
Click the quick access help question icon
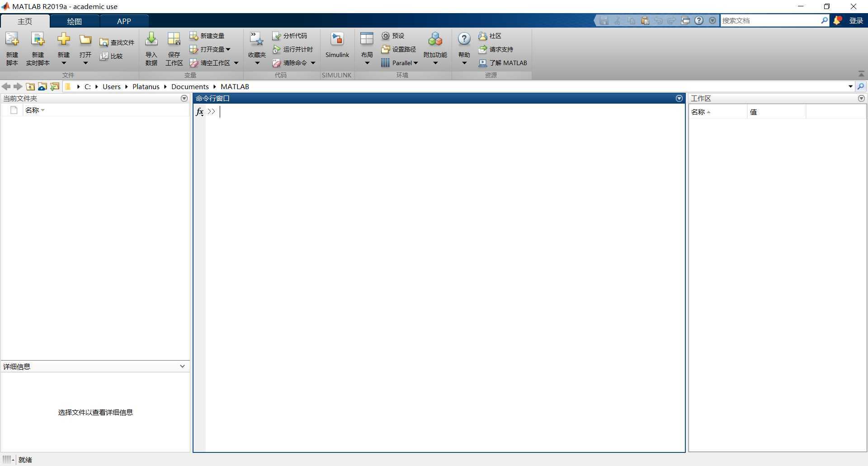tap(699, 20)
